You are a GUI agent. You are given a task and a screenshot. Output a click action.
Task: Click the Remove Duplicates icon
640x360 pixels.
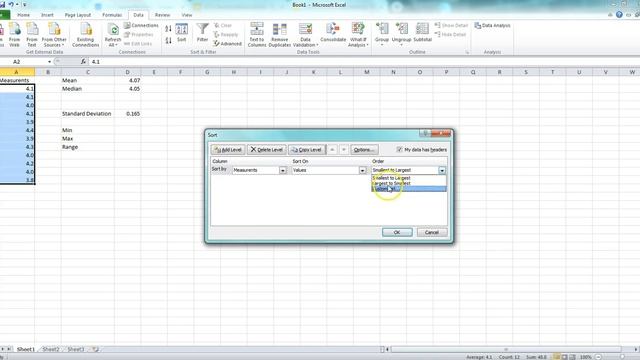[280, 34]
